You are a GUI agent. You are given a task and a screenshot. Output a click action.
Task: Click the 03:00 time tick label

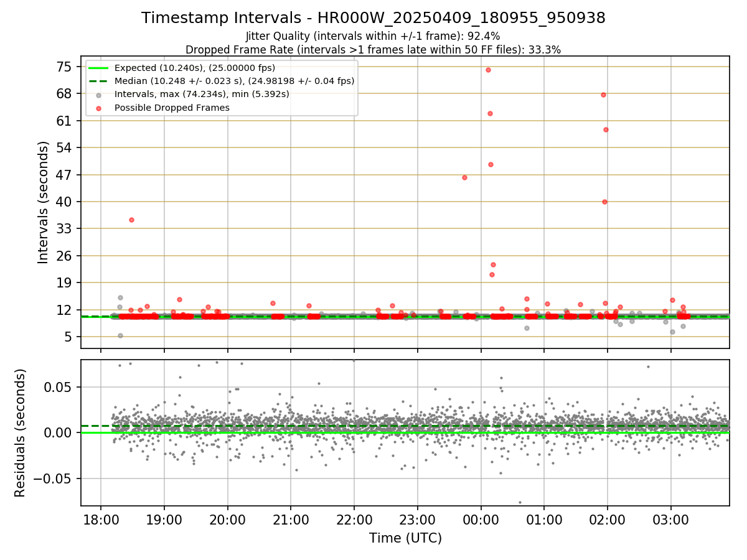click(671, 520)
